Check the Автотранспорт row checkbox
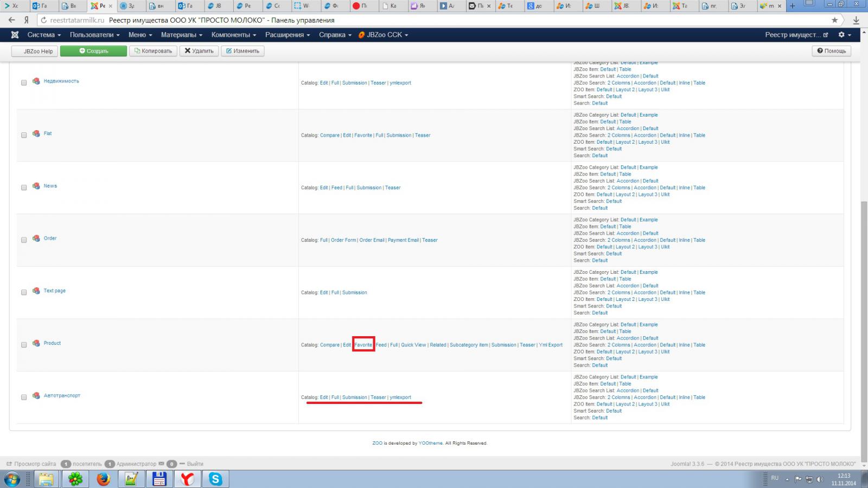 [24, 397]
